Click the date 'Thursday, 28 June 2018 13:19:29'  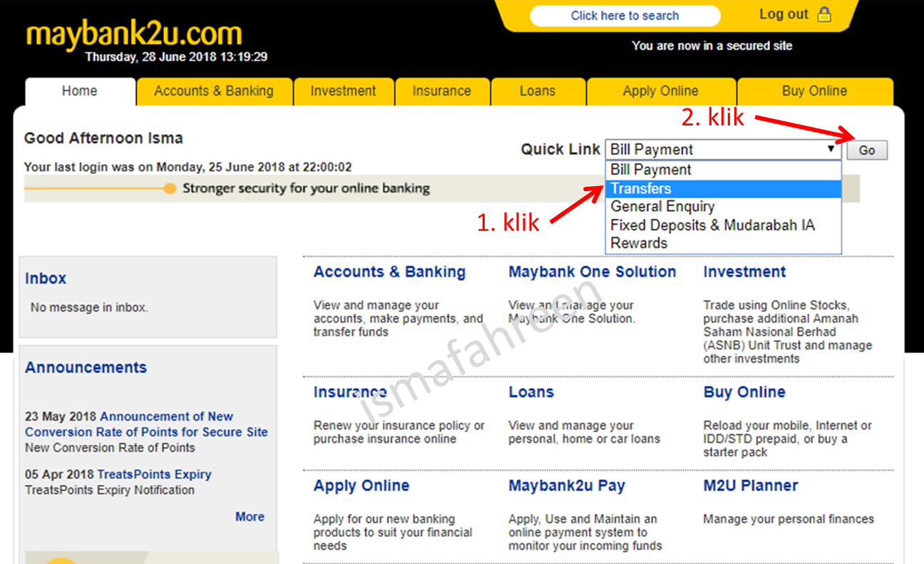pos(176,57)
